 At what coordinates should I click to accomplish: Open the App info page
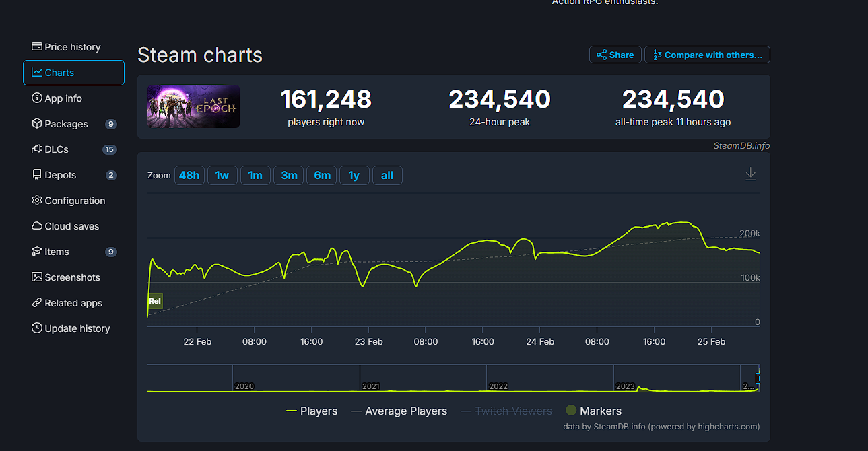(63, 98)
